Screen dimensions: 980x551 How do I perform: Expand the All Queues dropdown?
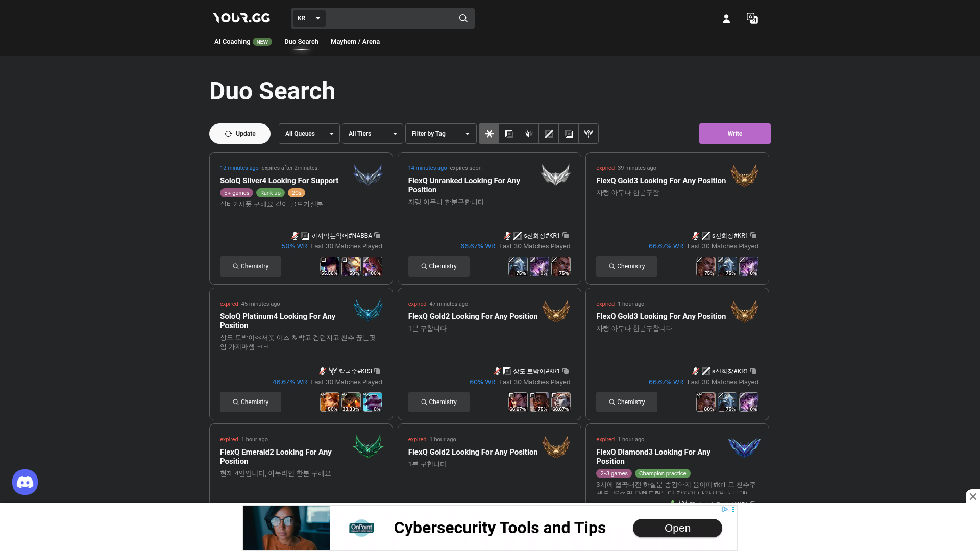309,134
